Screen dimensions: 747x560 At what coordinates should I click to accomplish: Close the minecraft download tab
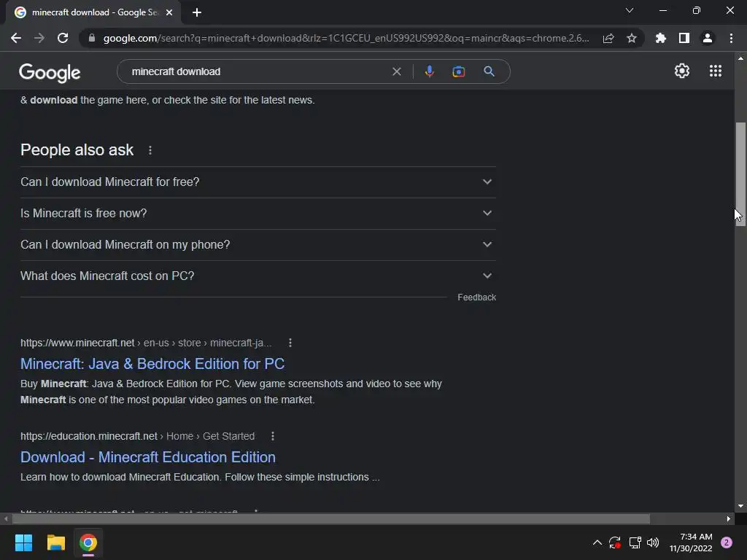169,12
